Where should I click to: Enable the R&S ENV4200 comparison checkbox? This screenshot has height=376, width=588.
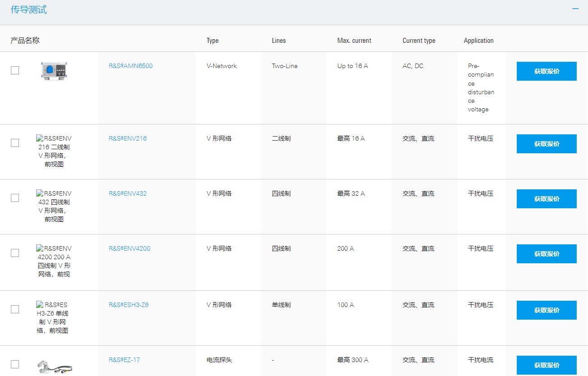point(15,253)
